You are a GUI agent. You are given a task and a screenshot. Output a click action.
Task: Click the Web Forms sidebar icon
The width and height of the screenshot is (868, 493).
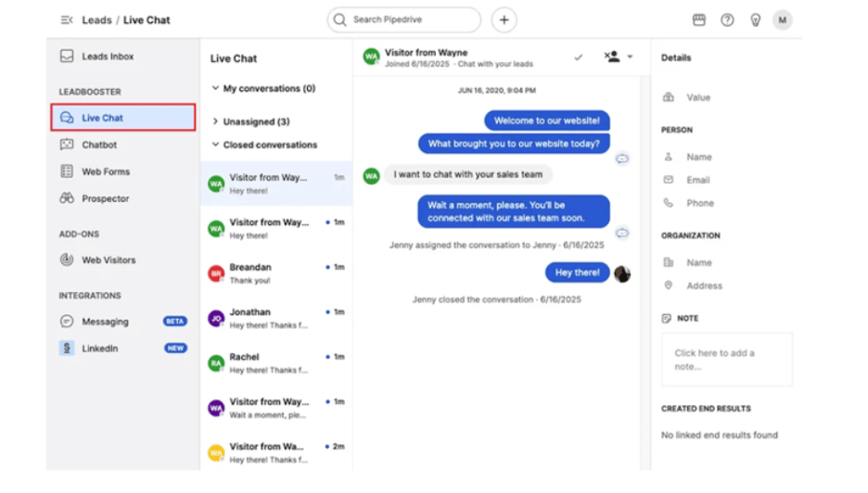(67, 171)
